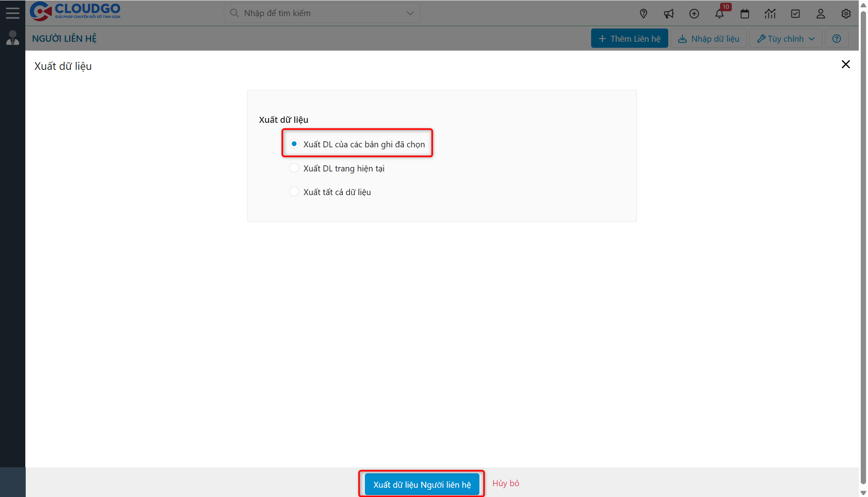The image size is (868, 497).
Task: Open the user profile icon
Action: pyautogui.click(x=821, y=13)
